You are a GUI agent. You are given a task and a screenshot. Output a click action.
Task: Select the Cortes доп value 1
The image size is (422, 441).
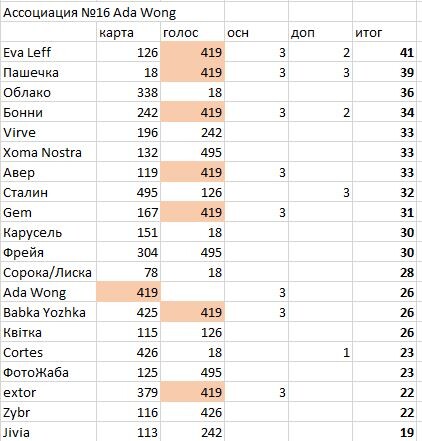coord(320,352)
